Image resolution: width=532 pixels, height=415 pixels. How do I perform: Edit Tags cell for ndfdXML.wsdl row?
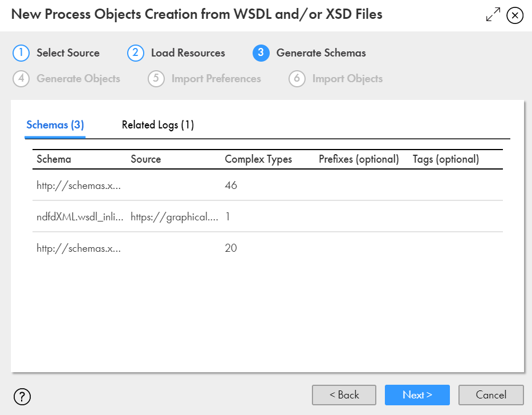click(456, 217)
